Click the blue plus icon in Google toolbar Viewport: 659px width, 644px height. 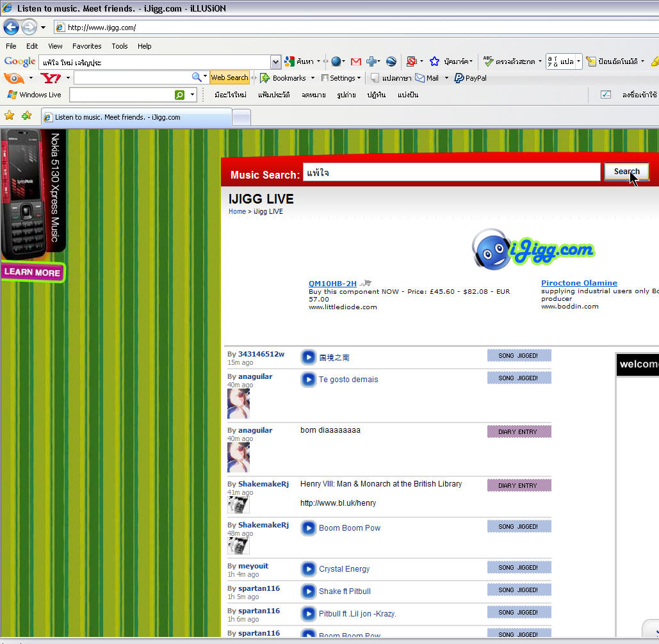click(x=371, y=61)
